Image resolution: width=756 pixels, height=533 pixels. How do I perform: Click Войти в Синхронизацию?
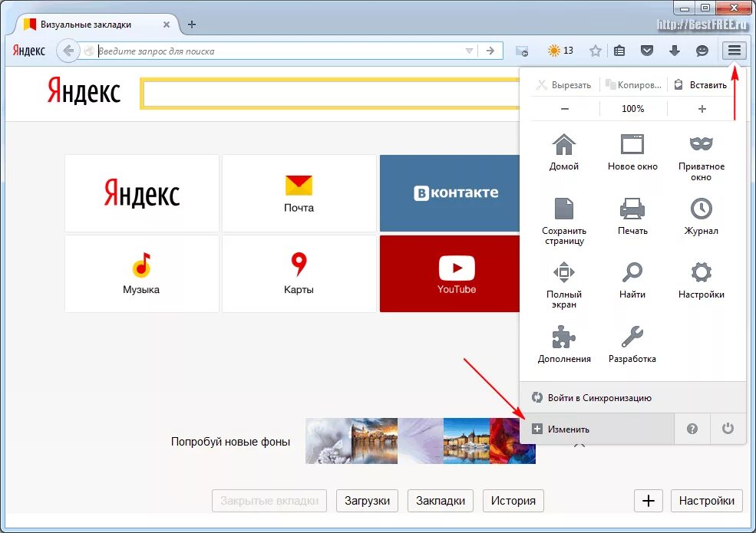pos(632,397)
